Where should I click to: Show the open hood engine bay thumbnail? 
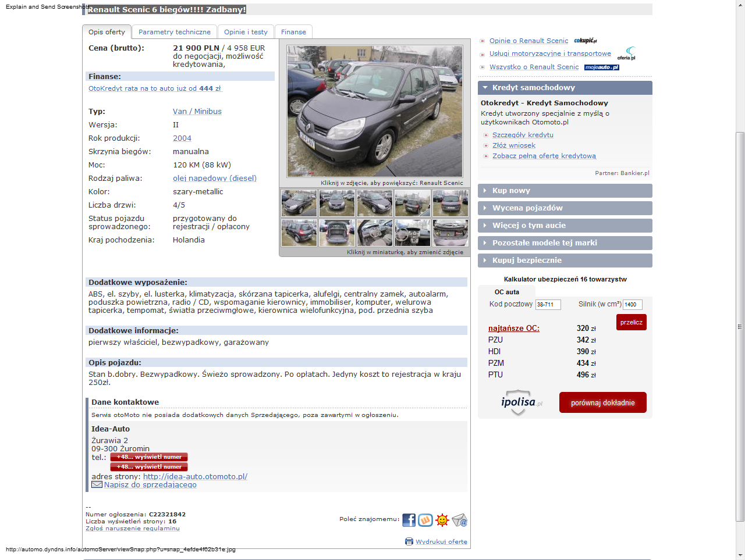point(450,233)
